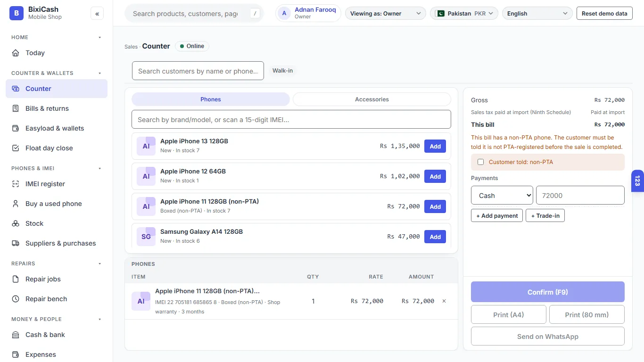The image size is (644, 362).
Task: Open the IMEI register scan icon
Action: point(16,184)
